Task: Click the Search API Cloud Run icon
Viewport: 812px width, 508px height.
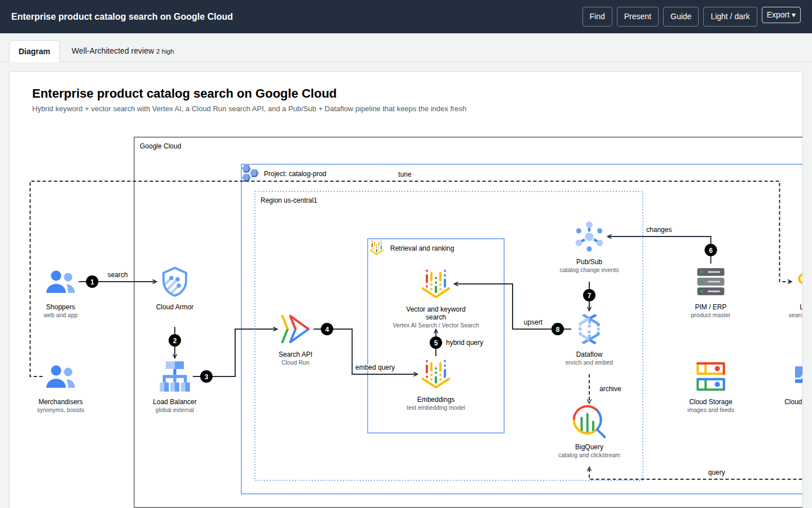Action: click(x=295, y=329)
